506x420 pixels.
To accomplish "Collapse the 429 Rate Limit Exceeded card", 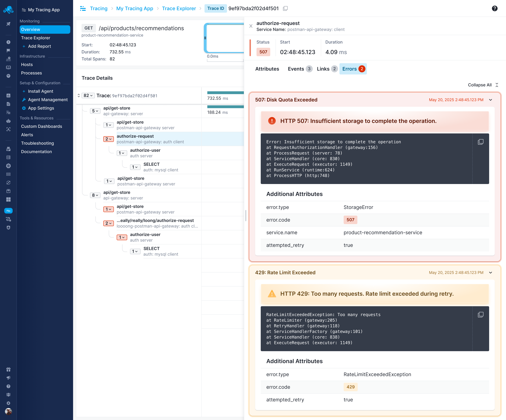I will (x=491, y=273).
